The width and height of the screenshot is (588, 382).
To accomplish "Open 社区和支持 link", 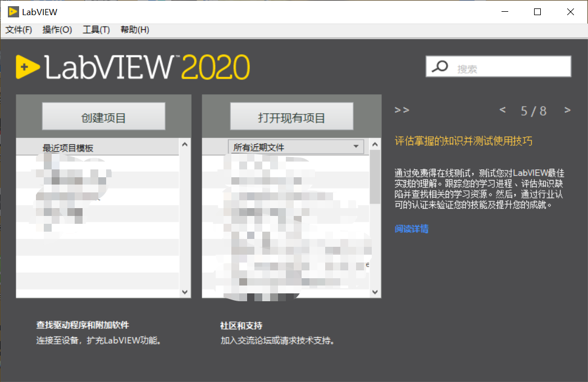I will [241, 325].
